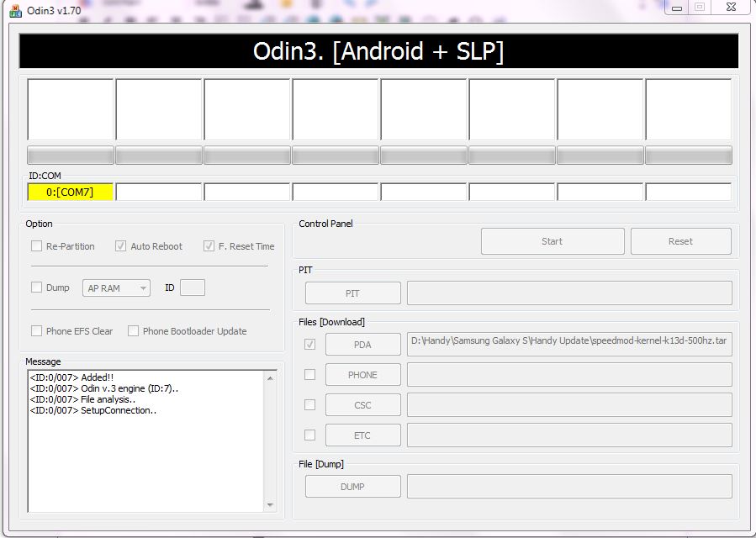
Task: Click the PIT file button
Action: point(353,293)
